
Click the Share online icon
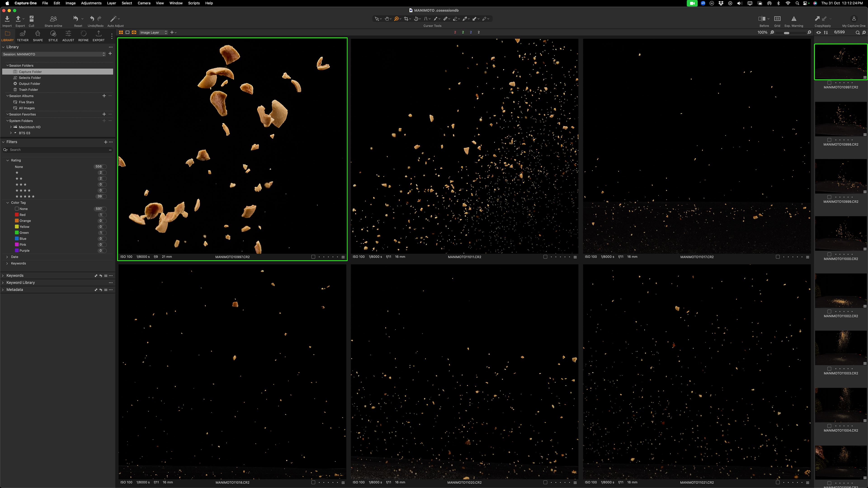[x=53, y=19]
